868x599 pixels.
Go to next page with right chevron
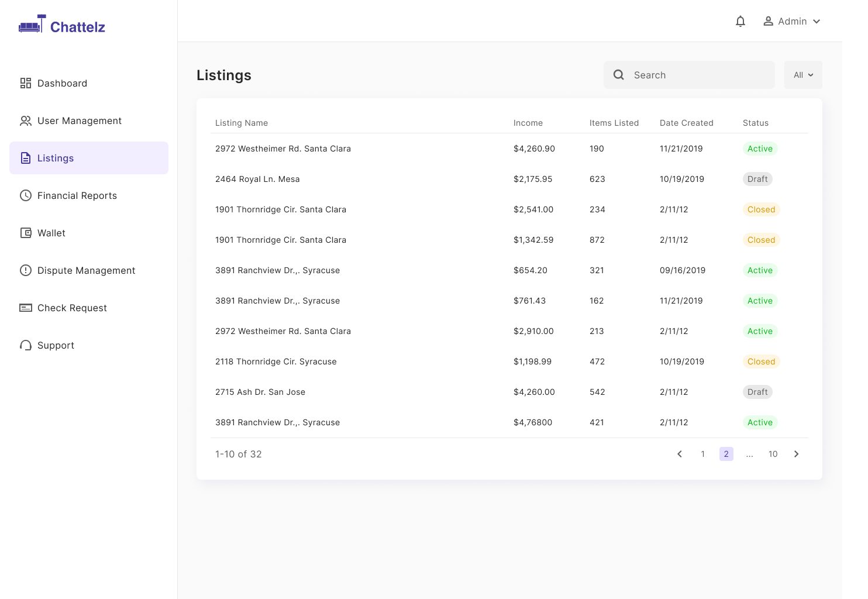pos(796,454)
